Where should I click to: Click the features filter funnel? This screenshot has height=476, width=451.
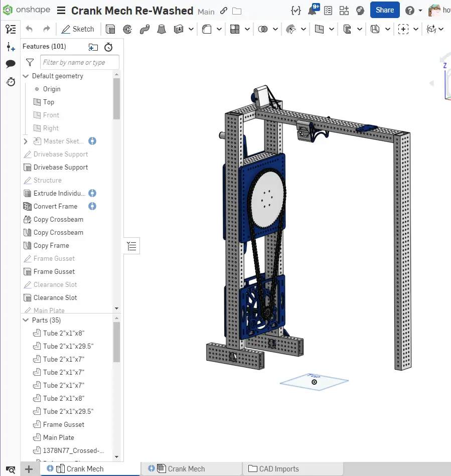click(29, 62)
